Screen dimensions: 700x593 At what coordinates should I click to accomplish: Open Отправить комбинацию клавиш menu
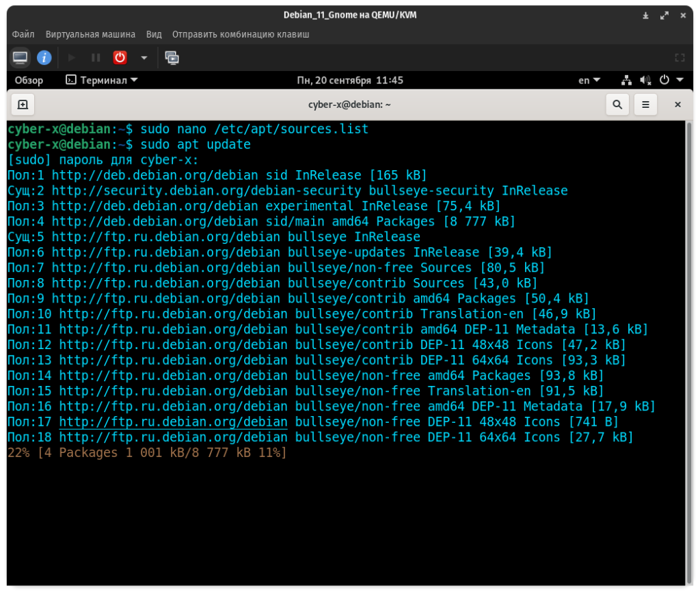point(241,34)
